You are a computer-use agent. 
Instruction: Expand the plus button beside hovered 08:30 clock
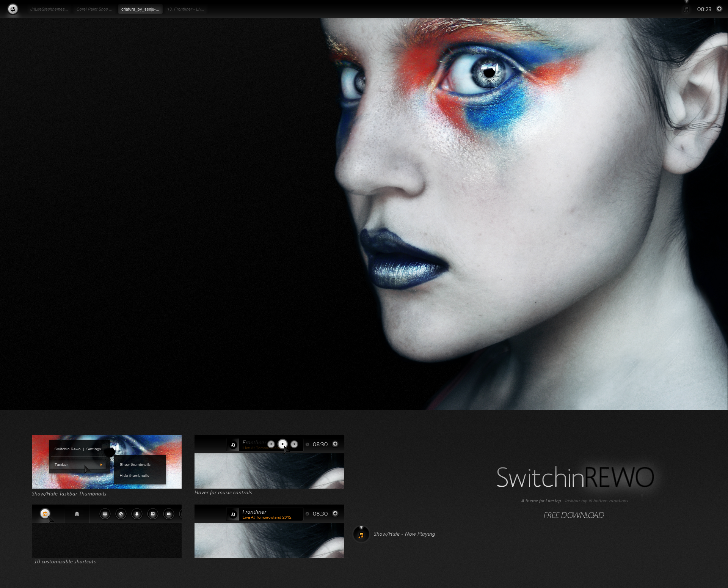pos(335,444)
